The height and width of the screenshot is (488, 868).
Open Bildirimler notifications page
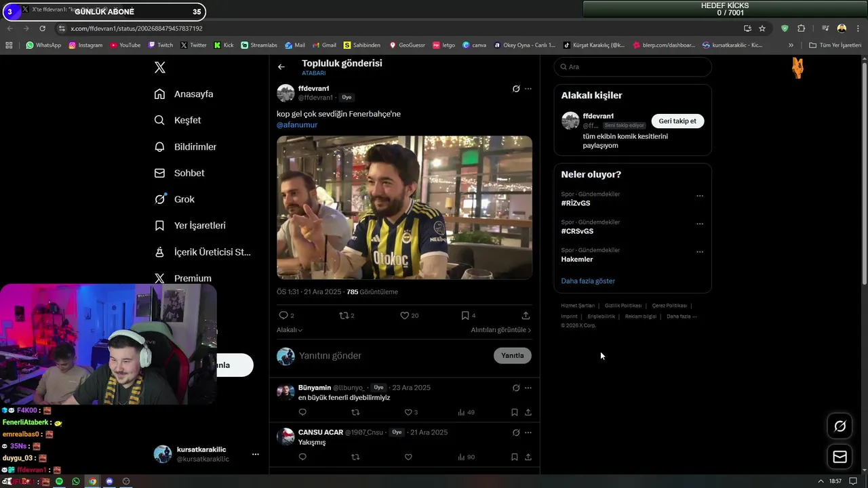coord(185,146)
